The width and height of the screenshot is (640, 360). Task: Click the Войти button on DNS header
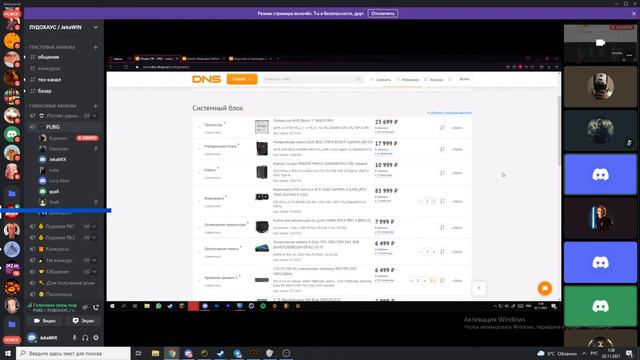[464, 79]
